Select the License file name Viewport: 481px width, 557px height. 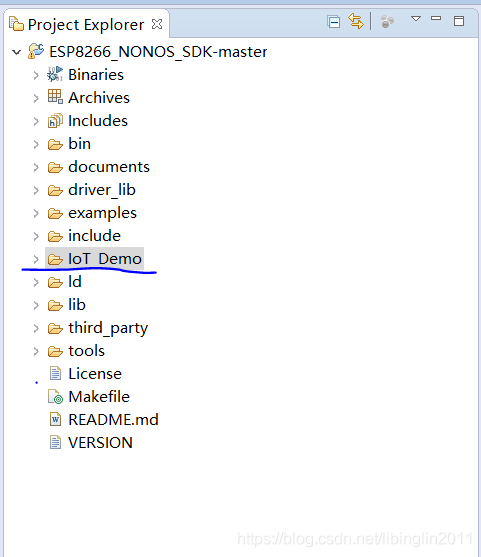point(95,374)
